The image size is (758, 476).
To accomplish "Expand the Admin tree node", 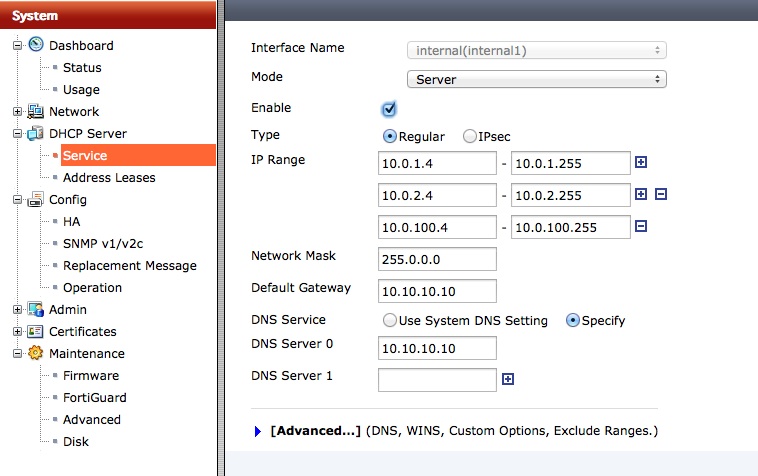I will click(17, 309).
